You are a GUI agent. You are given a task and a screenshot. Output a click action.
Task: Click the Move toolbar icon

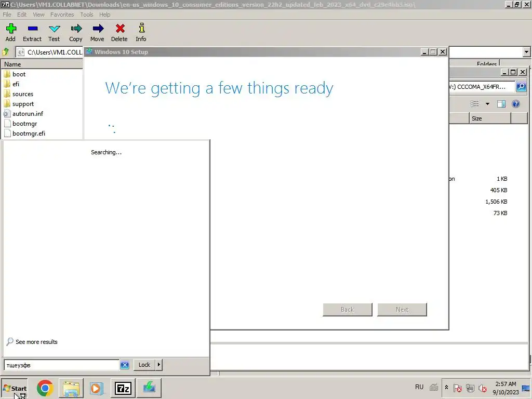click(97, 33)
